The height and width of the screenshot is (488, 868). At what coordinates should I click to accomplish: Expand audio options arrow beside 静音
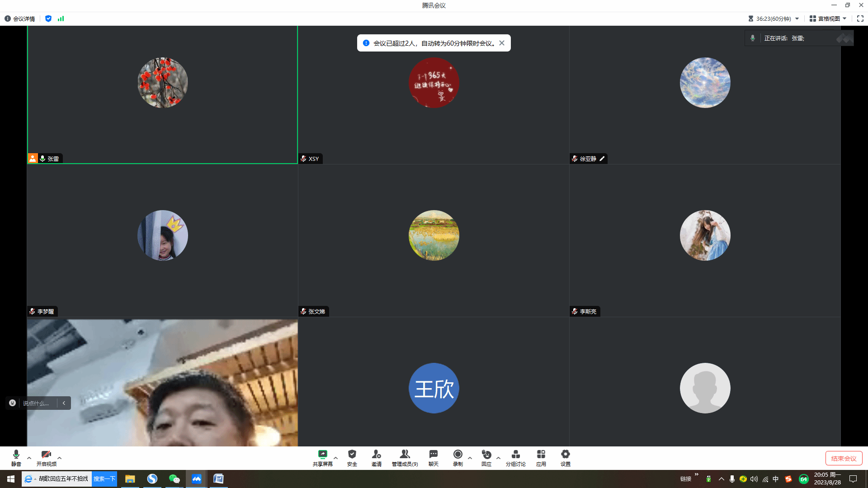[29, 458]
